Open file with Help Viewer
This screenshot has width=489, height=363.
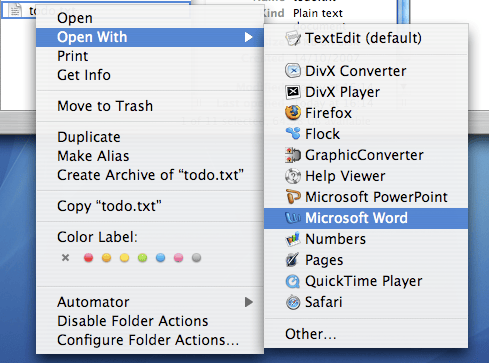point(366,176)
